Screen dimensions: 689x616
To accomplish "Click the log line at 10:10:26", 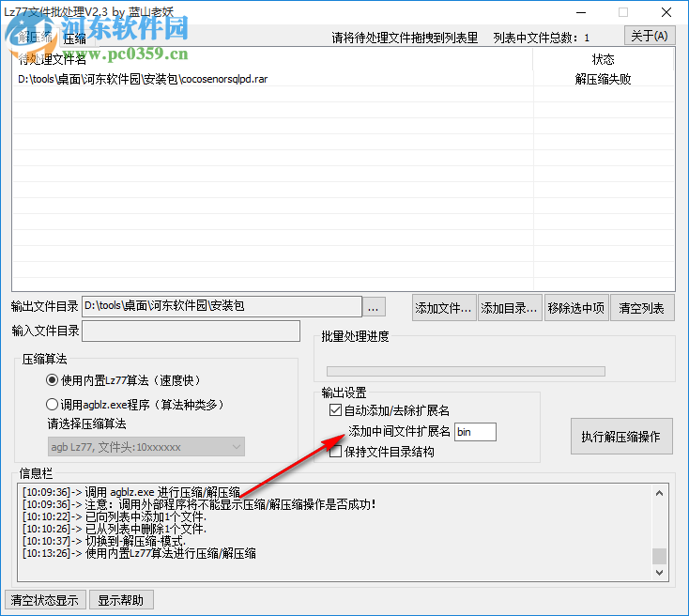I will 115,529.
